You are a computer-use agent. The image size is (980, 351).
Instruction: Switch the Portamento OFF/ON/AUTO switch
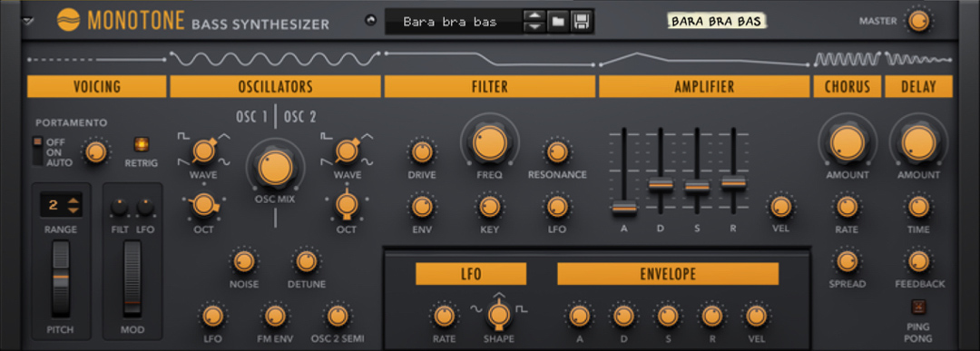[x=37, y=151]
